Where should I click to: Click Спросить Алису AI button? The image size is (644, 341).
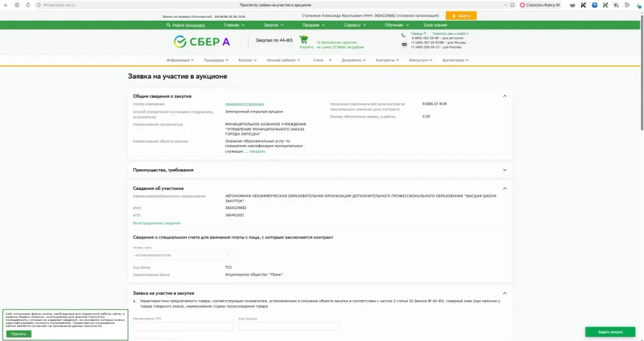coord(540,5)
